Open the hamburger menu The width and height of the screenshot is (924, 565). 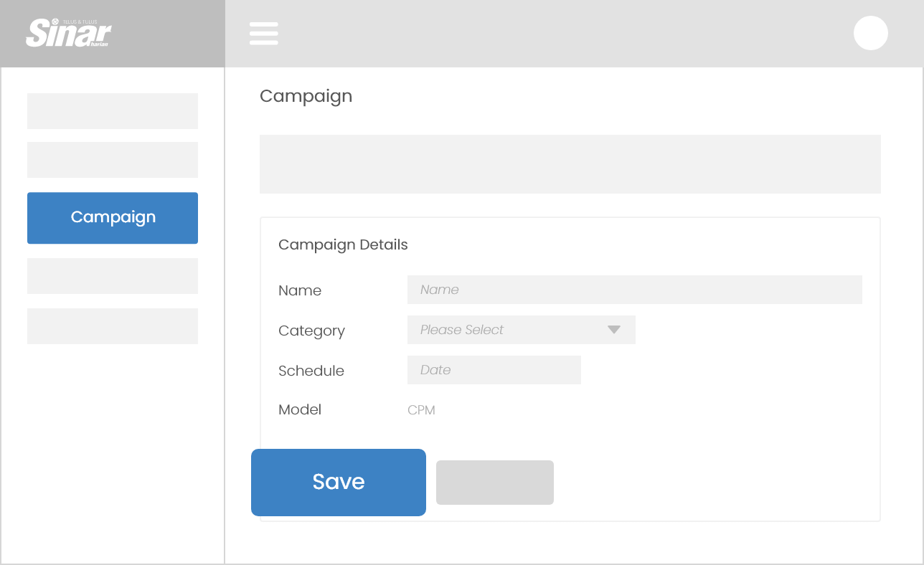coord(263,33)
